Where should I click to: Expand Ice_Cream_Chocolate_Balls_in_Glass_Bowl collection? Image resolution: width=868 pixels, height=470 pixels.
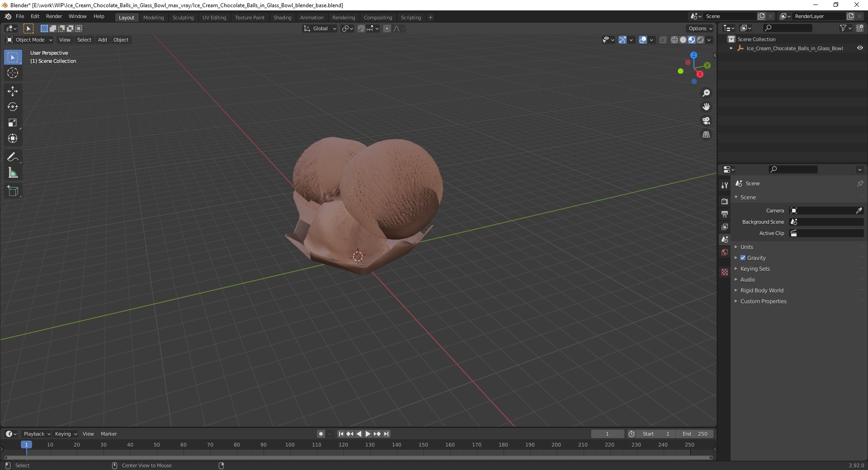[x=731, y=48]
